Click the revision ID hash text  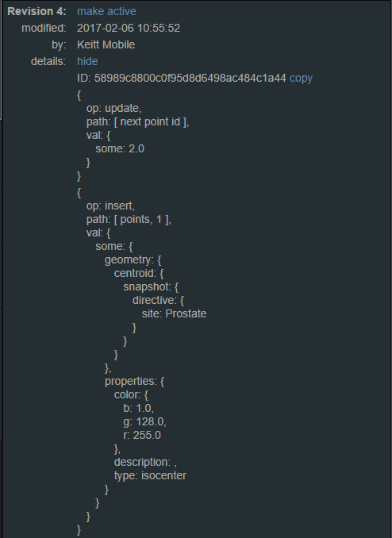coord(190,79)
